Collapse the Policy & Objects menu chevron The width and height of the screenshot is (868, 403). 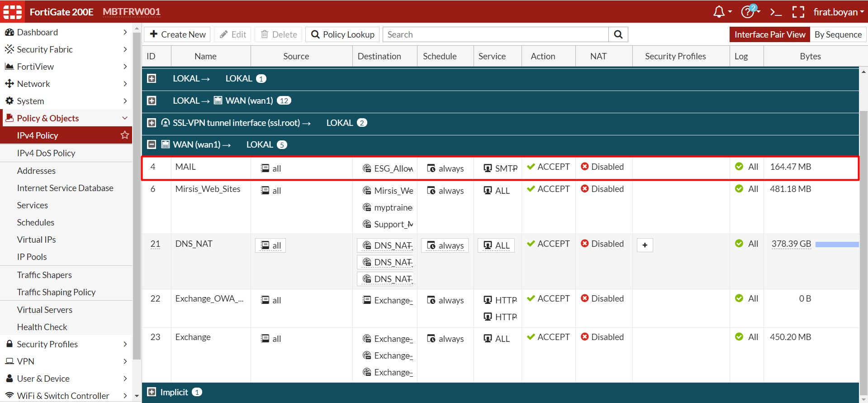(x=125, y=118)
